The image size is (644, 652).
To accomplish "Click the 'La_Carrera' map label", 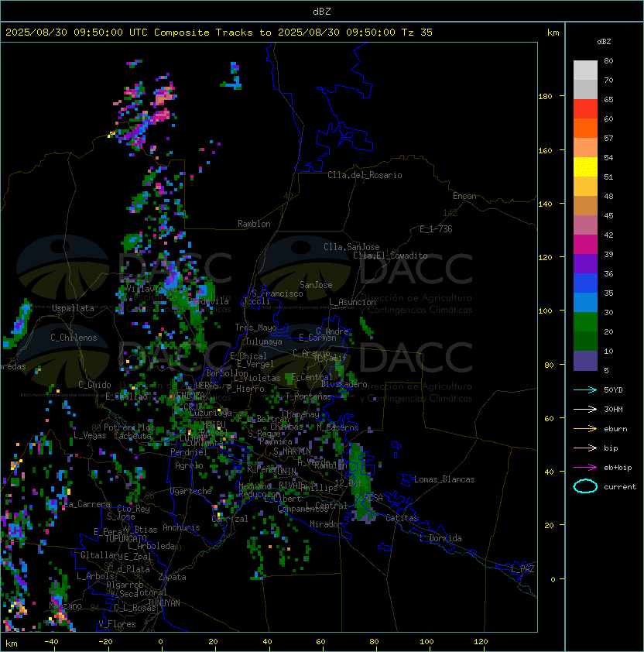I will (87, 504).
